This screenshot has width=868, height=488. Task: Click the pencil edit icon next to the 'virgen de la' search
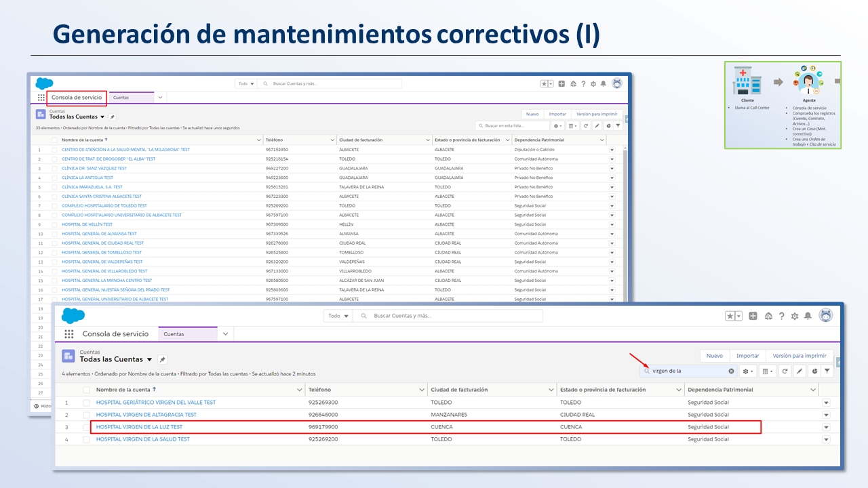(x=800, y=371)
